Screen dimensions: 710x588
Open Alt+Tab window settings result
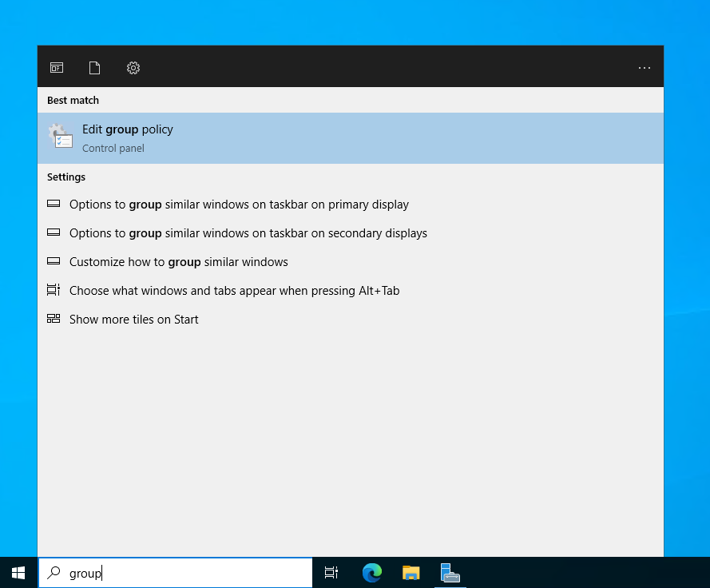pyautogui.click(x=235, y=290)
